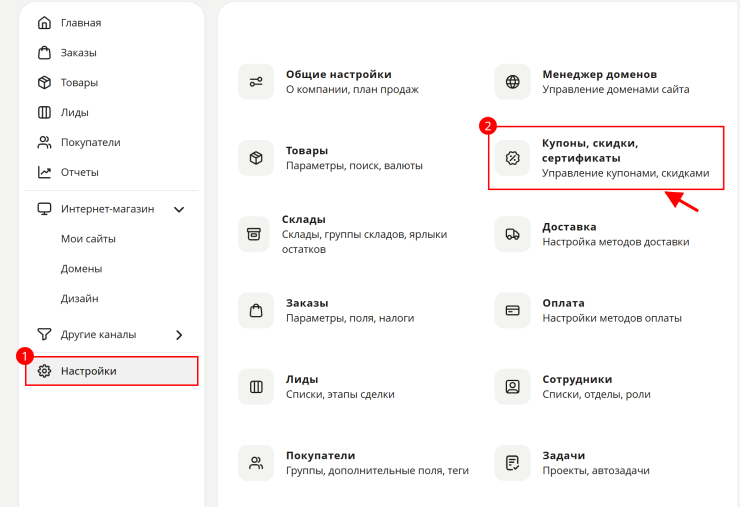The width and height of the screenshot is (740, 507).
Task: Go to Заказы in the sidebar
Action: (78, 52)
